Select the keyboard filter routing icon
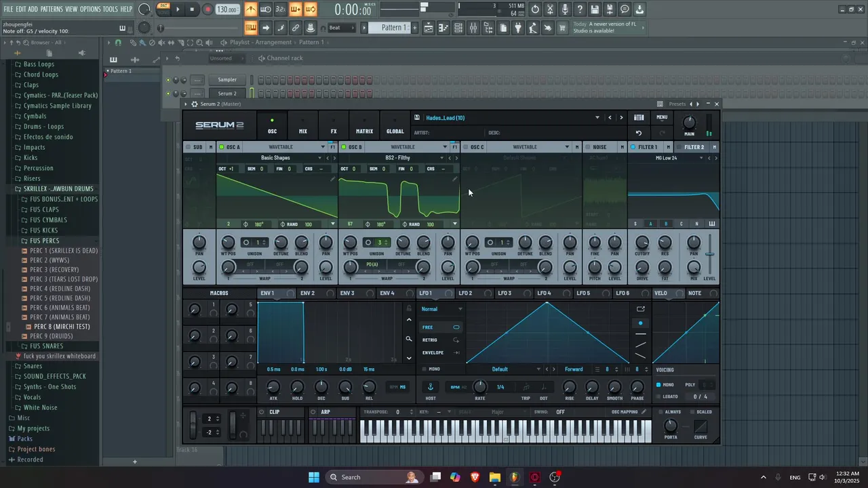 (x=712, y=224)
